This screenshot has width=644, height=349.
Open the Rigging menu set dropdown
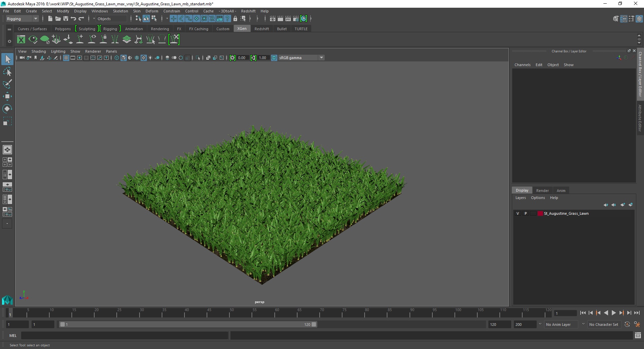tap(22, 19)
